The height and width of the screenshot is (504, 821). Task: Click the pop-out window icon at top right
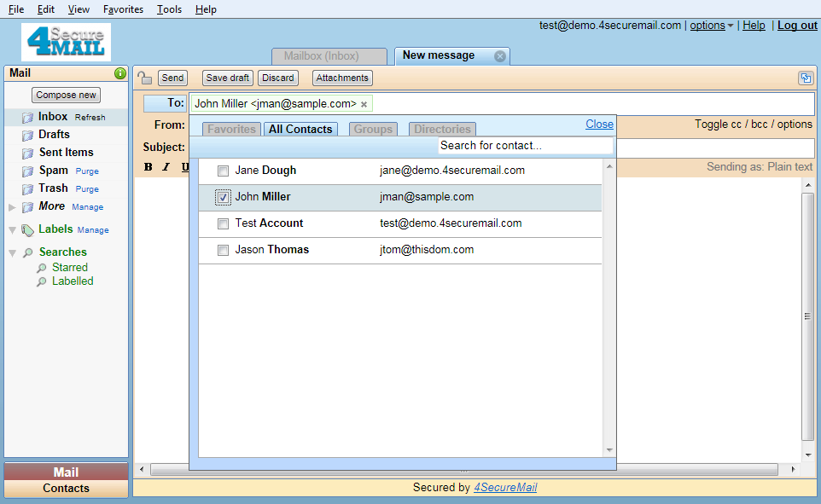(805, 78)
